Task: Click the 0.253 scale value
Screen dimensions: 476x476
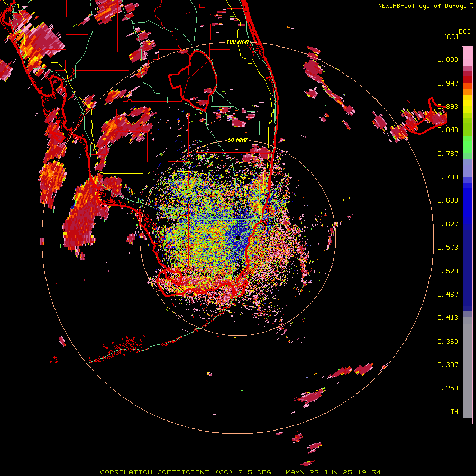Action: point(448,388)
